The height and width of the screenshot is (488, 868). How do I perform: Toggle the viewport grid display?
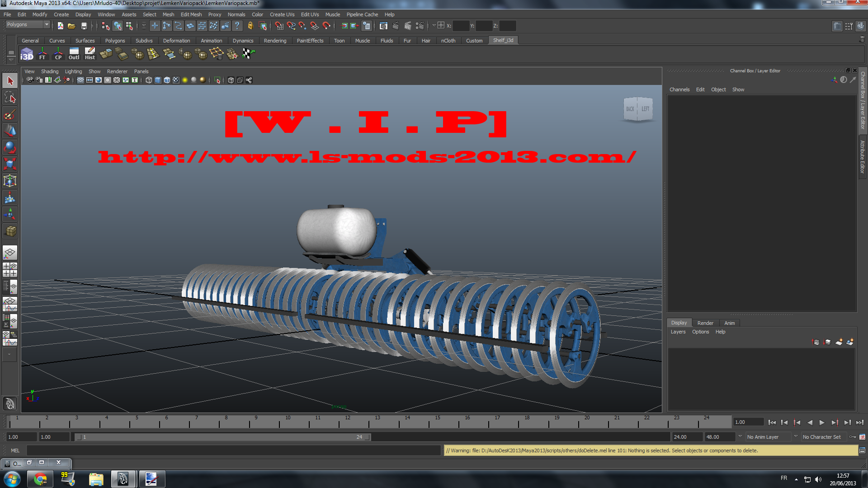pos(80,80)
